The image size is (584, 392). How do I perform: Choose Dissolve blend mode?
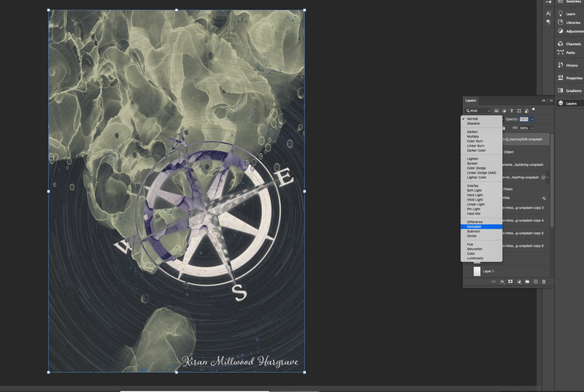click(x=481, y=123)
